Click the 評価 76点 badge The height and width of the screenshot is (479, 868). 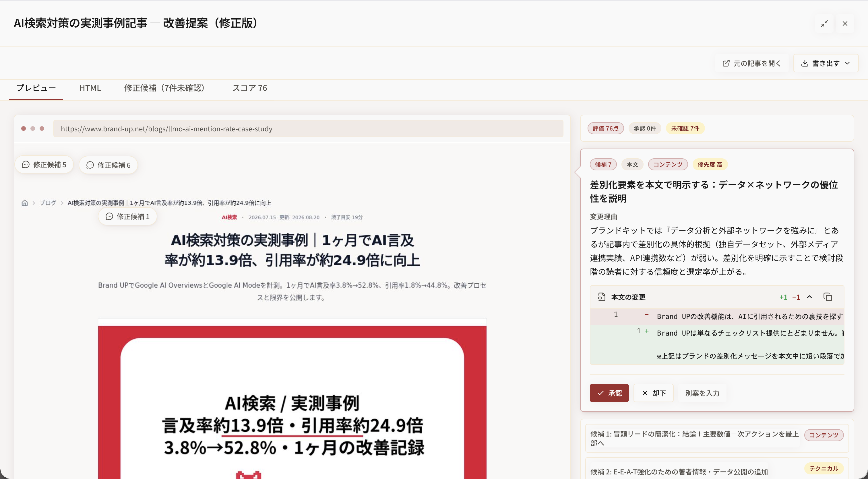click(606, 128)
